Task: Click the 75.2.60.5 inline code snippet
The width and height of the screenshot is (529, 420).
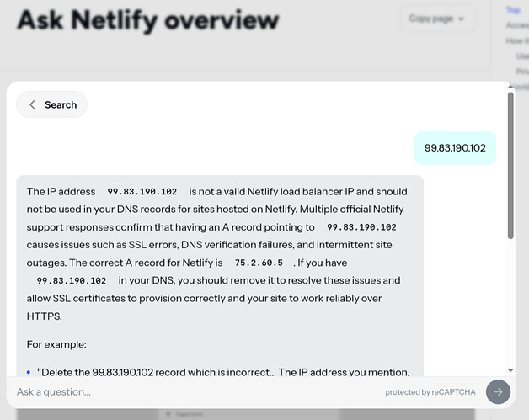Action: (x=259, y=263)
